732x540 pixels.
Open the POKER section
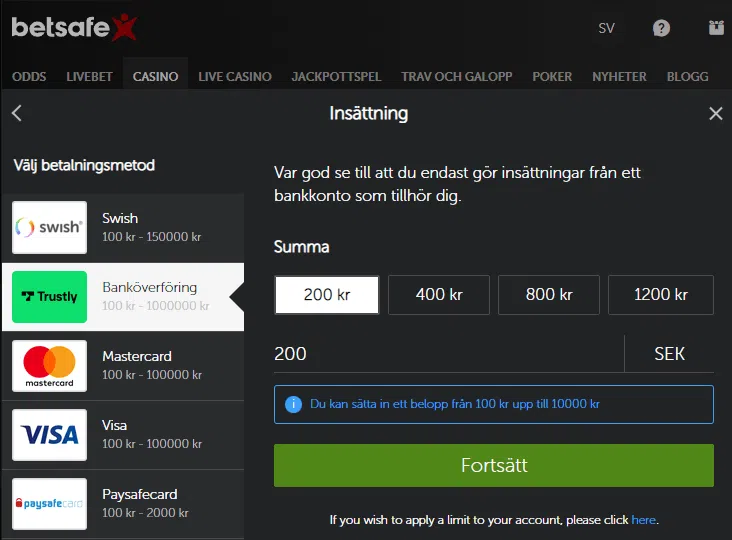tap(552, 77)
